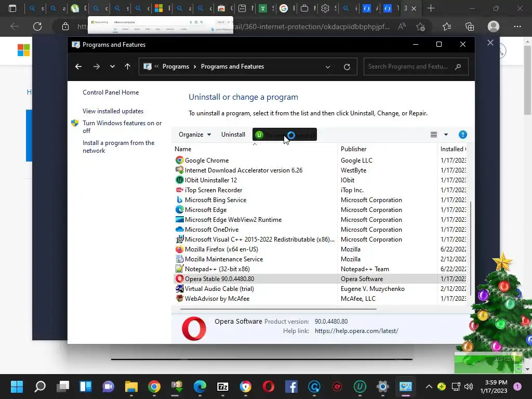The height and width of the screenshot is (399, 532).
Task: Click the vertical scrollbar of the program list
Action: [x=470, y=248]
